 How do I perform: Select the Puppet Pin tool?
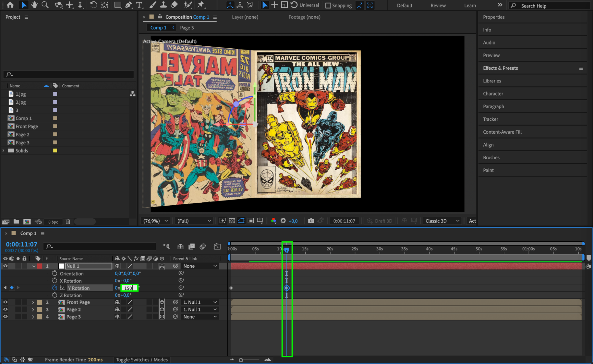pos(201,5)
